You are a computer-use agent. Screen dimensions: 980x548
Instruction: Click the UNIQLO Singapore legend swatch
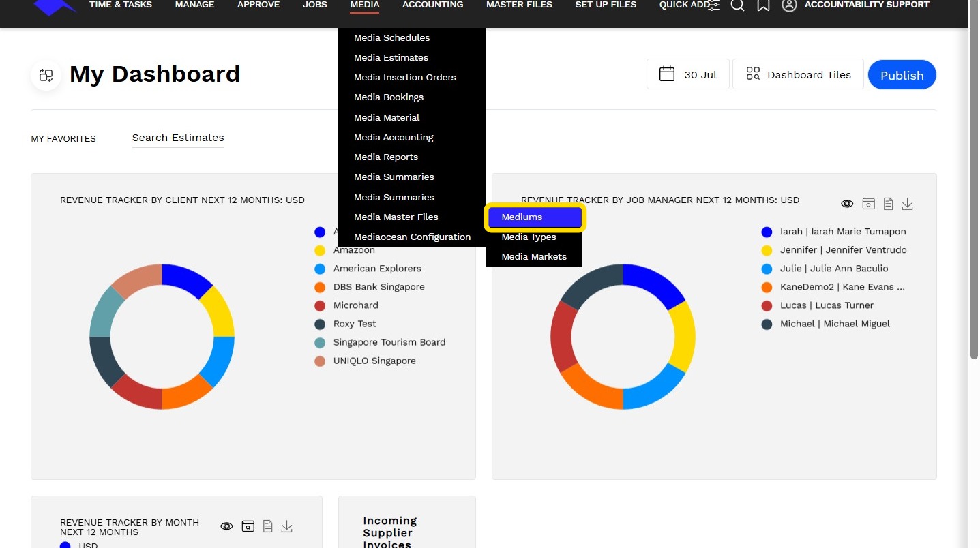[x=320, y=361]
